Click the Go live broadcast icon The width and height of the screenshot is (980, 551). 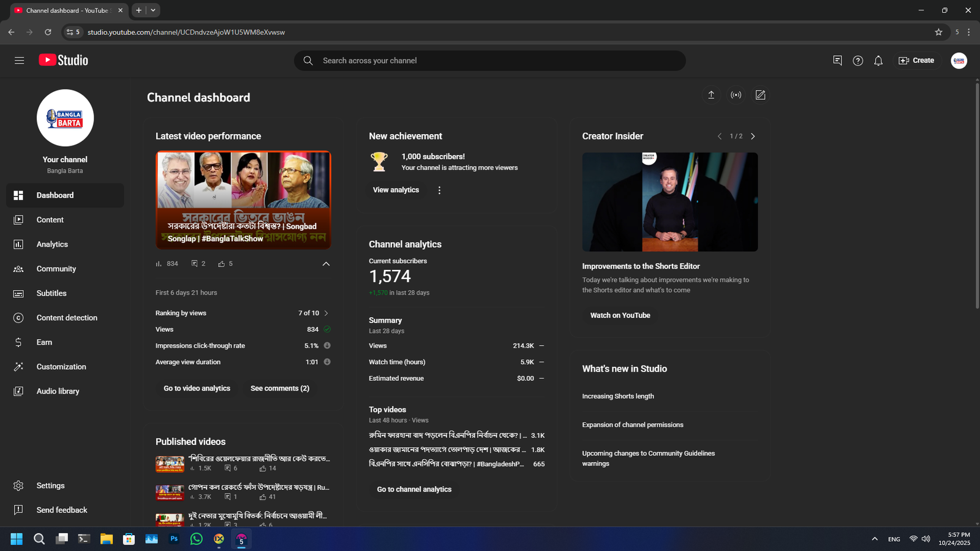736,95
